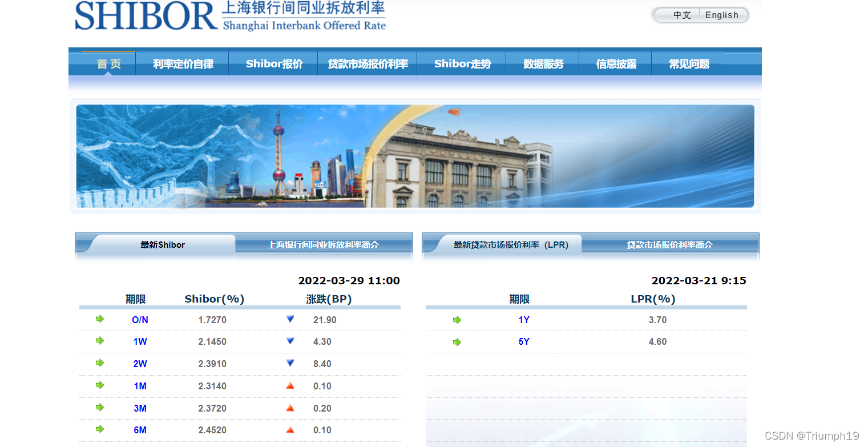
Task: Open the 信息披露 menu
Action: point(616,64)
